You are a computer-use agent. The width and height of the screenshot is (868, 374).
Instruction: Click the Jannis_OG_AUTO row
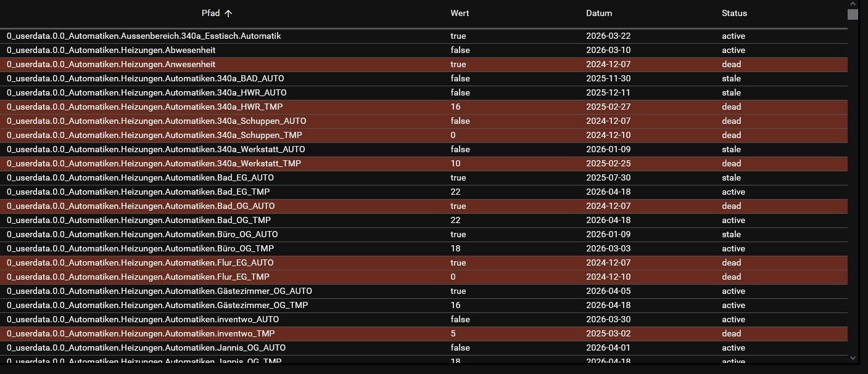pyautogui.click(x=146, y=348)
